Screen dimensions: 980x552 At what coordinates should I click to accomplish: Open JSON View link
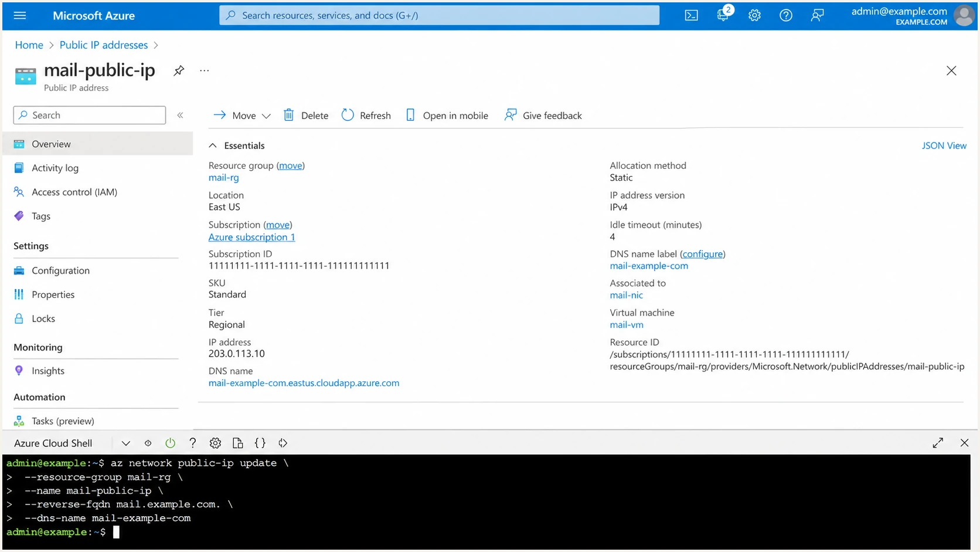(x=944, y=145)
